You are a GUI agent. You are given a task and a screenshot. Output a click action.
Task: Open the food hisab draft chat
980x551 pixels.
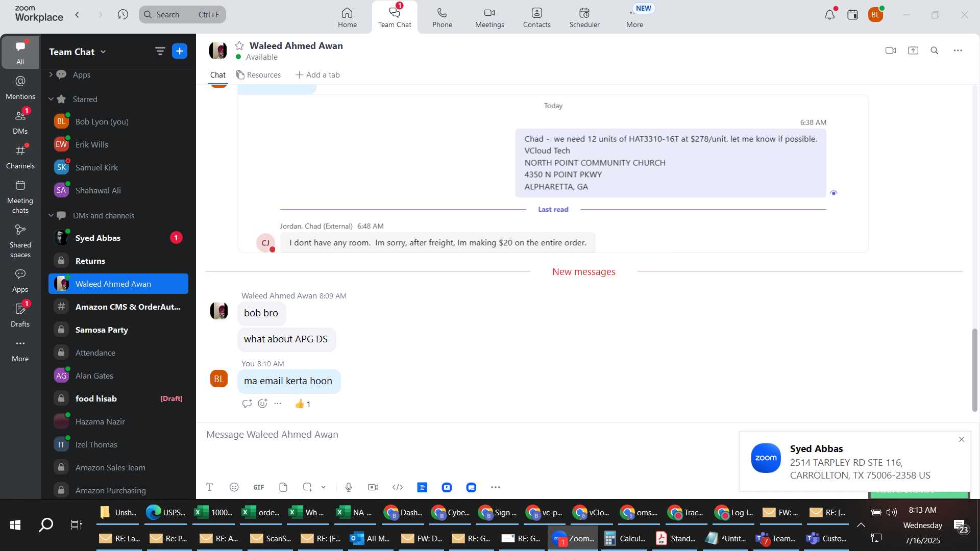pos(118,398)
